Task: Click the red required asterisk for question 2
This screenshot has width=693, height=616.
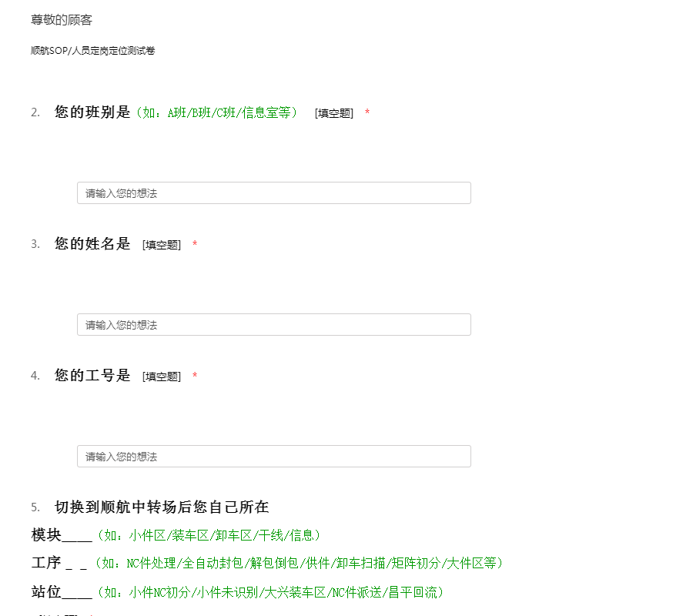Action: 367,113
